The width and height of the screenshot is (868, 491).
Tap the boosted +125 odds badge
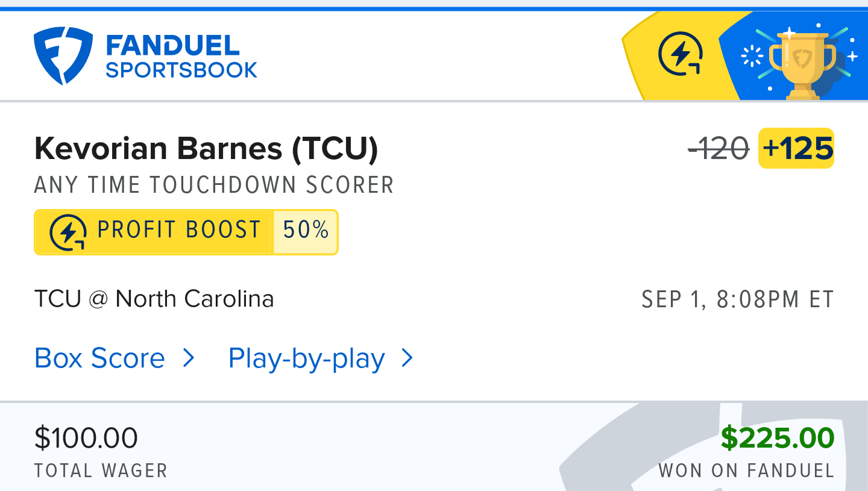tap(796, 148)
